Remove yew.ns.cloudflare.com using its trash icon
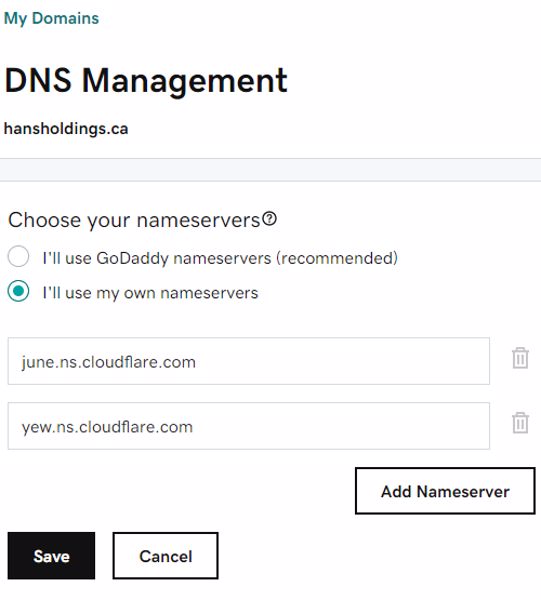This screenshot has height=600, width=541. point(520,423)
